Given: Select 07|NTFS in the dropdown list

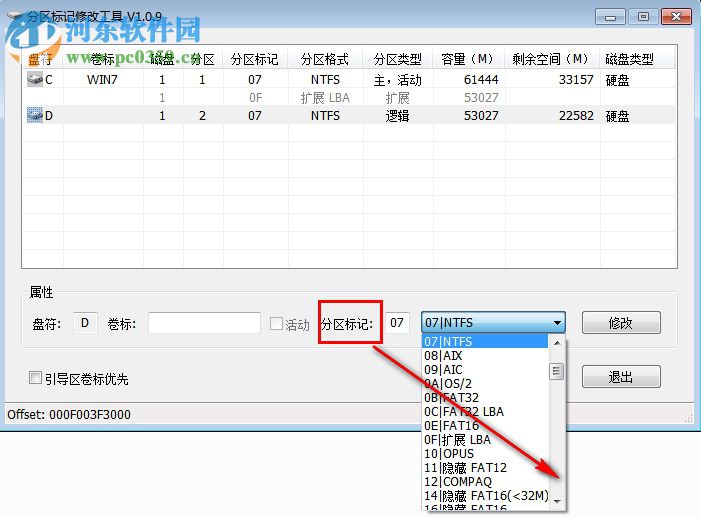Looking at the screenshot, I should [485, 341].
